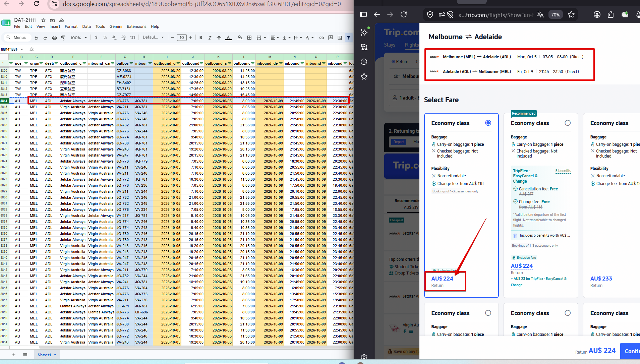Click the undo icon in Sheets toolbar
Viewport: 640px width, 364px height.
point(36,38)
